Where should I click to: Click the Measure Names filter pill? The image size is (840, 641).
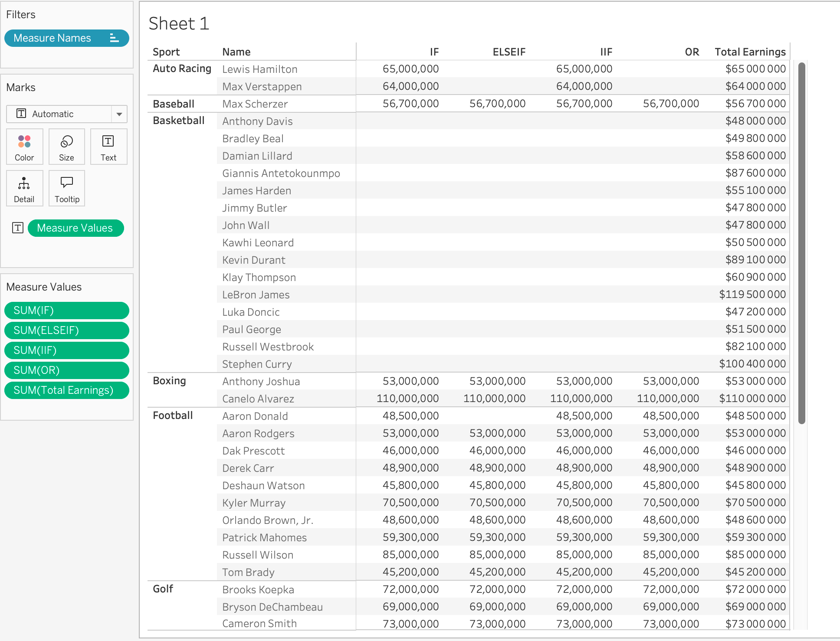pyautogui.click(x=52, y=38)
